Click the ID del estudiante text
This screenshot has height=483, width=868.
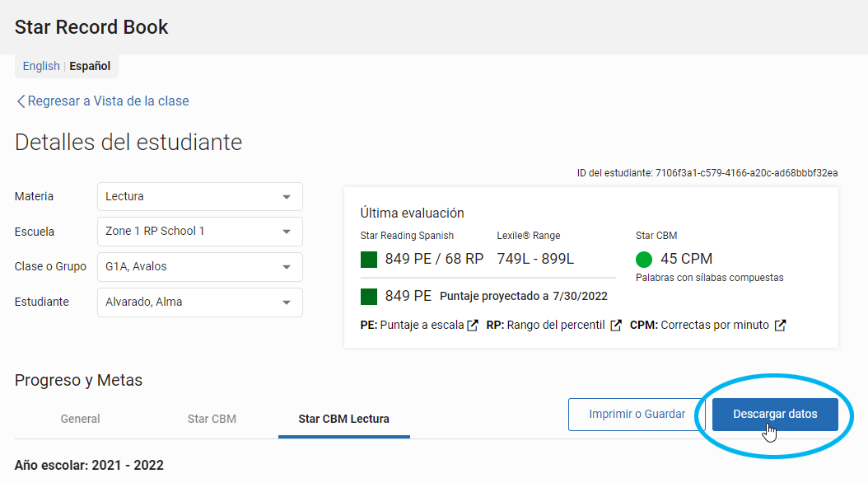[x=707, y=173]
